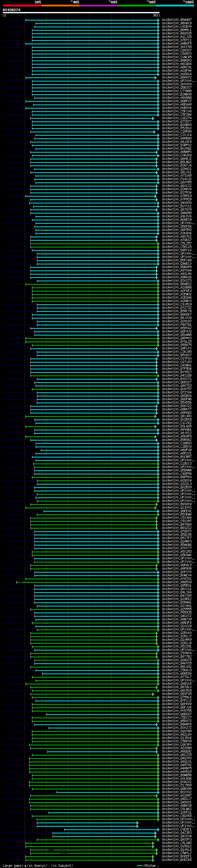Select the query name AV438274

point(11,10)
